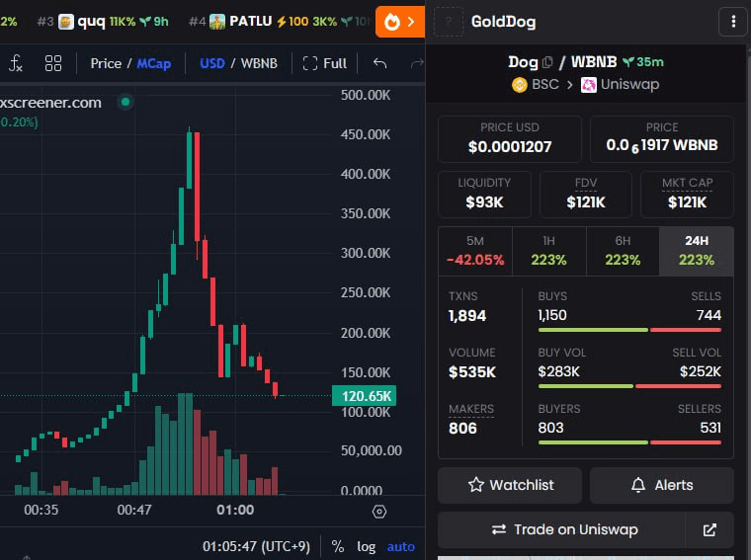Viewport: 751px width, 560px height.
Task: Select the 5M timeframe tab
Action: click(x=475, y=251)
